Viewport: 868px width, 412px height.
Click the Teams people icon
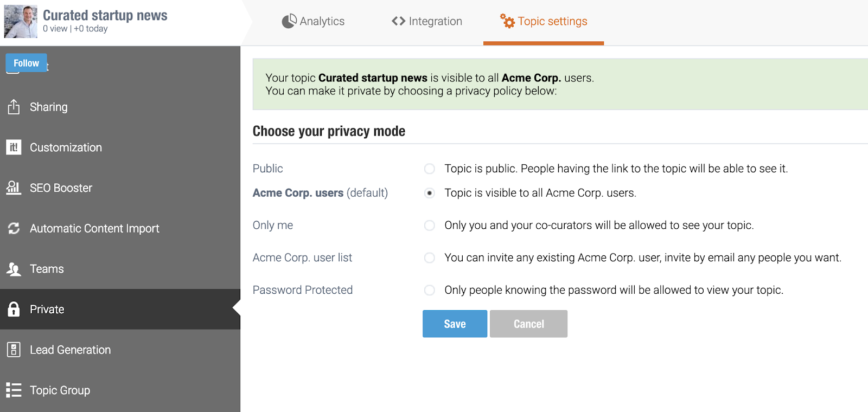tap(14, 269)
